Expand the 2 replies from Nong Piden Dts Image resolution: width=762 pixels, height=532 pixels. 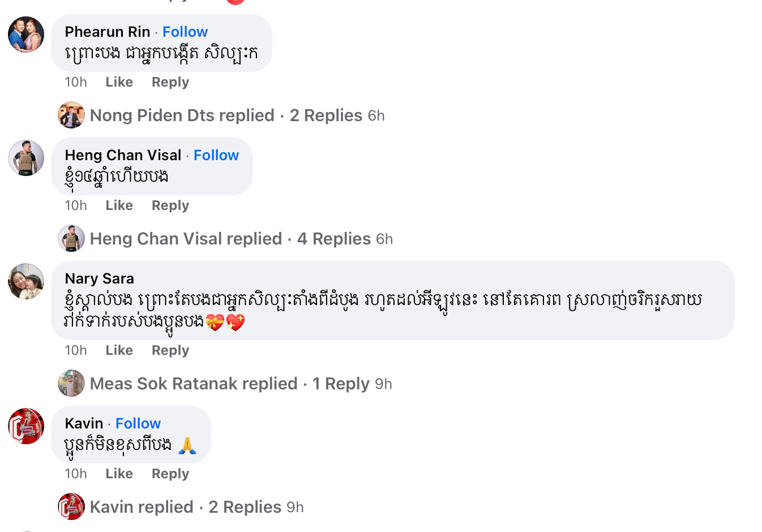click(x=326, y=115)
